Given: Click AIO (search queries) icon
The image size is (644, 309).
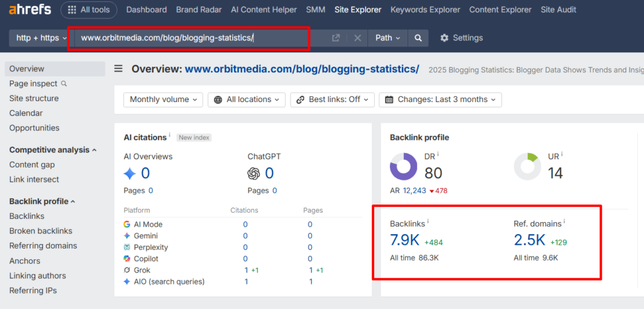Looking at the screenshot, I should pos(127,282).
